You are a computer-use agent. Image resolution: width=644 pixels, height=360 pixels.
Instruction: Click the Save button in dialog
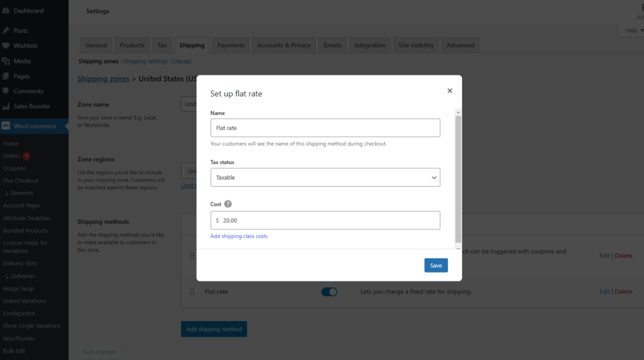pos(436,265)
